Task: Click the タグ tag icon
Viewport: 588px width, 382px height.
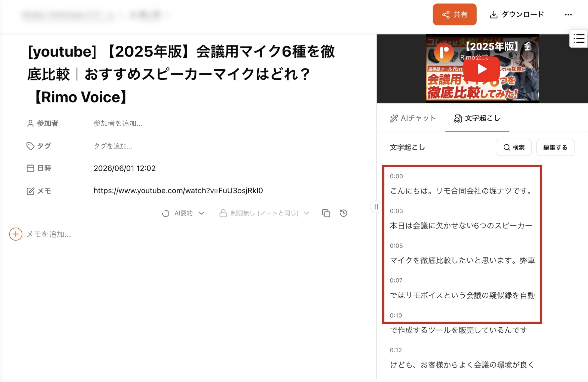Action: (30, 146)
